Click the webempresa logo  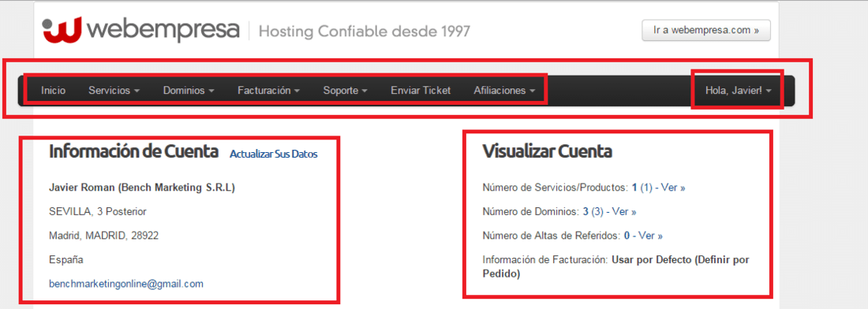[141, 30]
